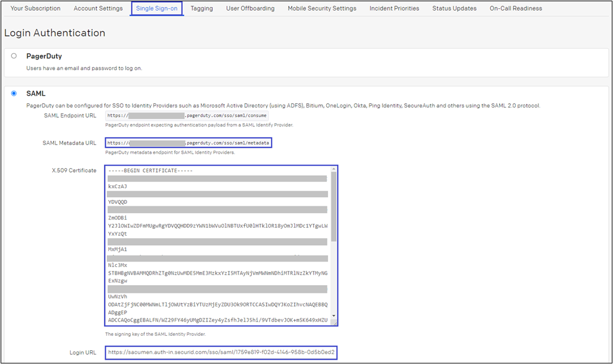This screenshot has width=613, height=364.
Task: Open the On-Call Readiness tab
Action: (x=516, y=8)
